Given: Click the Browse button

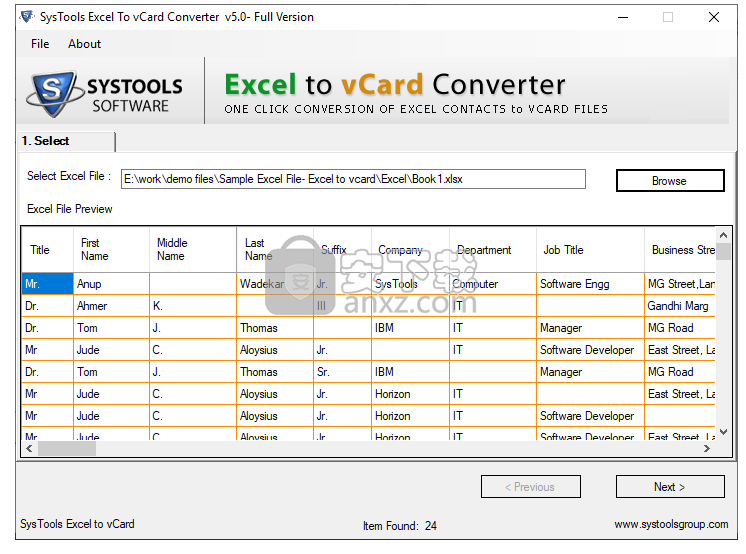Looking at the screenshot, I should (x=670, y=181).
